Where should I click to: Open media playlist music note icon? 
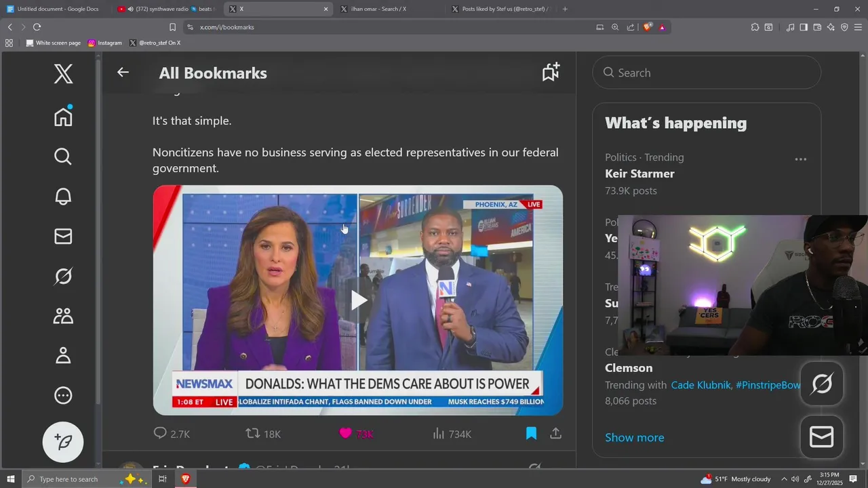pyautogui.click(x=790, y=27)
